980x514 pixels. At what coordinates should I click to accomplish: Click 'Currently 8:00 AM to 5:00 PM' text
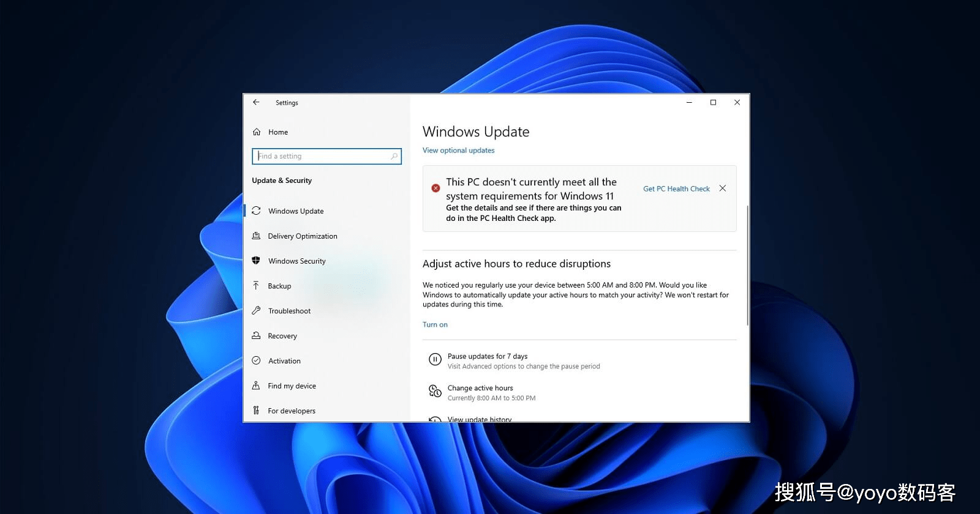pyautogui.click(x=491, y=398)
